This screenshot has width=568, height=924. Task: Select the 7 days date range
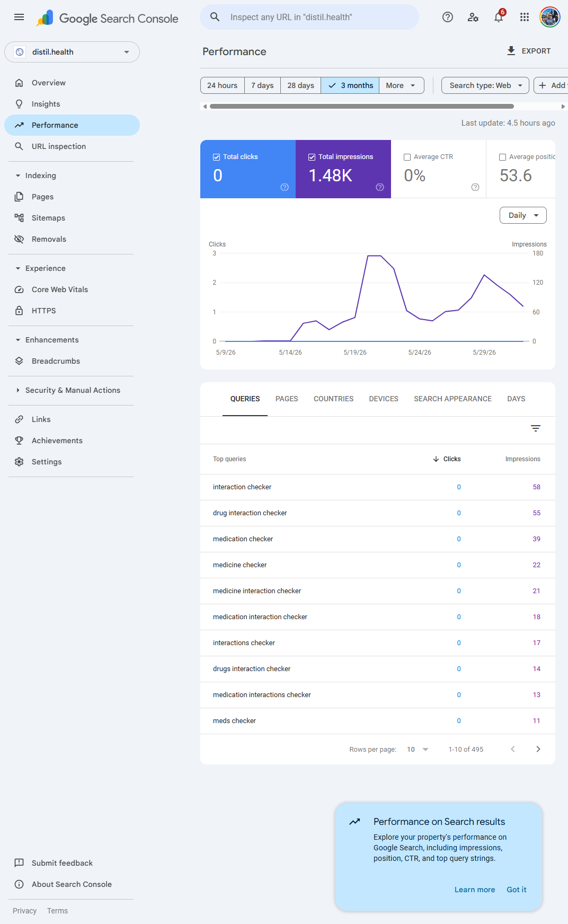(262, 85)
